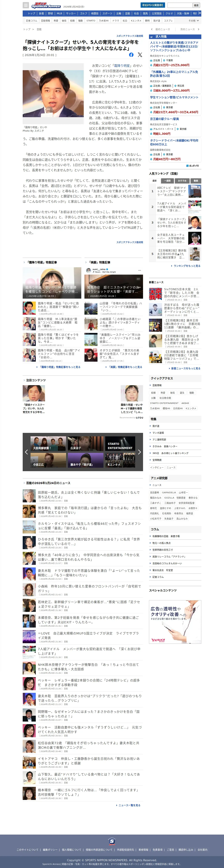Select 乃木坂46 in sub-navigation
This screenshot has width=224, height=868.
coord(104,21)
